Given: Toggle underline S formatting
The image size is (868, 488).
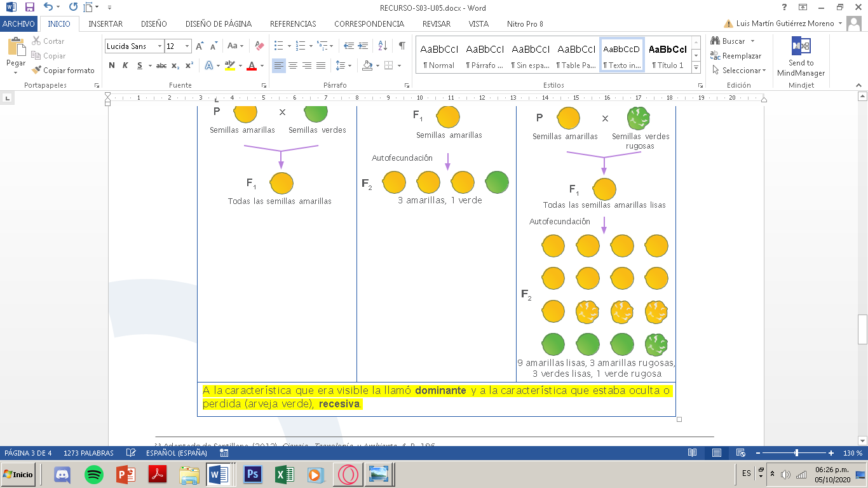Looking at the screenshot, I should 139,65.
